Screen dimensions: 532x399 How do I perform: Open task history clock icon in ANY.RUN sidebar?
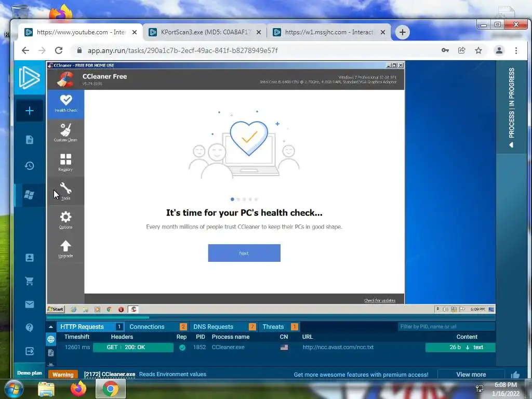30,166
